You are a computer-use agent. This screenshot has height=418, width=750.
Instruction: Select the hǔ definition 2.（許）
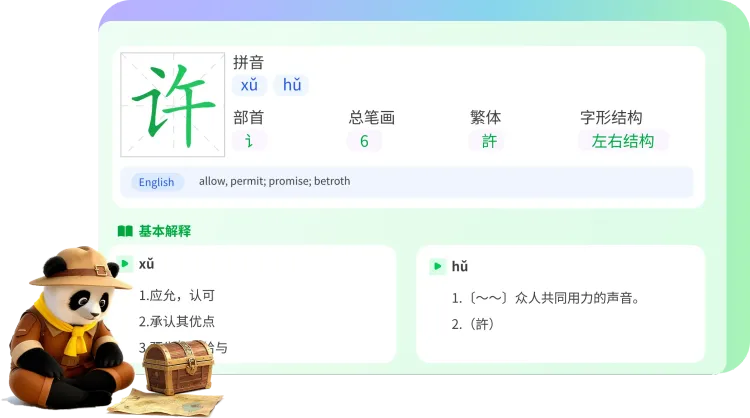click(473, 324)
